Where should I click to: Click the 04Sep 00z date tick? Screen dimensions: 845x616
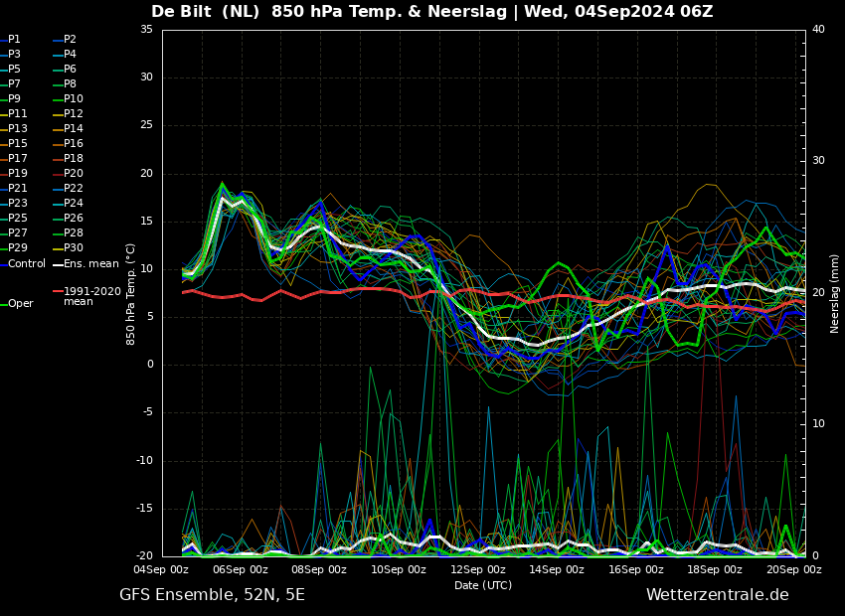coord(162,570)
